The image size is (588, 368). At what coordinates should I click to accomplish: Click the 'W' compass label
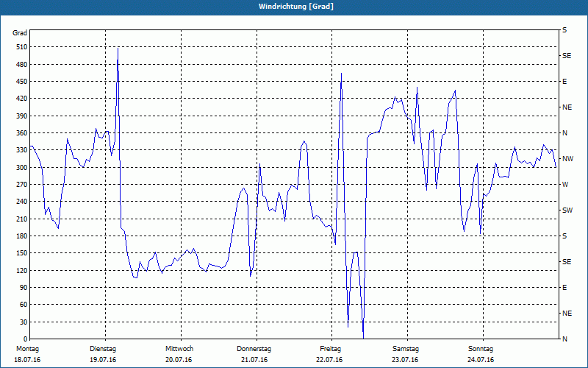pos(565,185)
